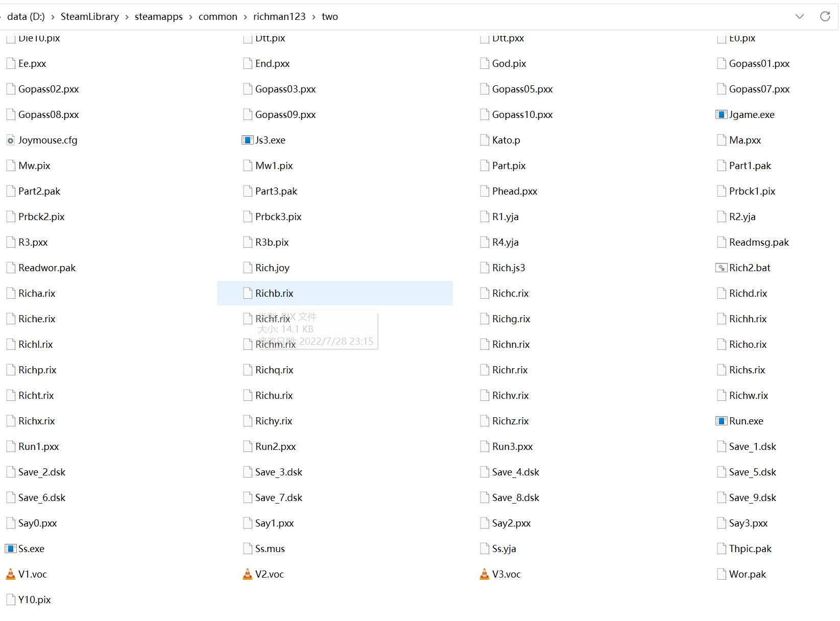The height and width of the screenshot is (621, 840).
Task: Click the Joymouse.cfg config file icon
Action: [11, 140]
